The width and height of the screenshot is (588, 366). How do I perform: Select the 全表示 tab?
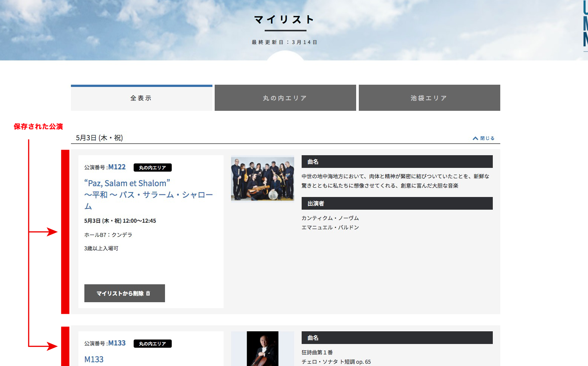(141, 98)
